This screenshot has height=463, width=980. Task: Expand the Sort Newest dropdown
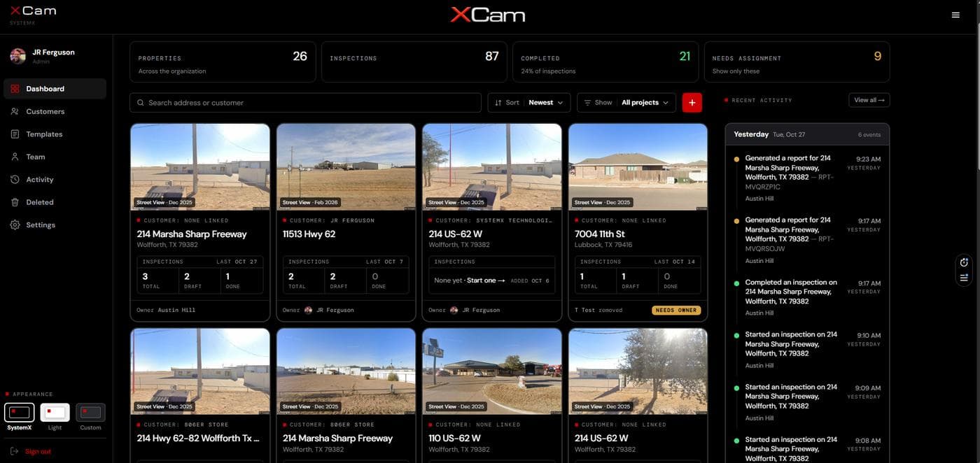528,103
